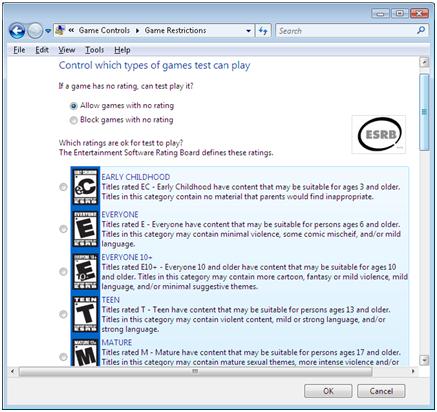Click the Game Restrictions breadcrumb
Screen dimensions: 437x412
pos(175,30)
